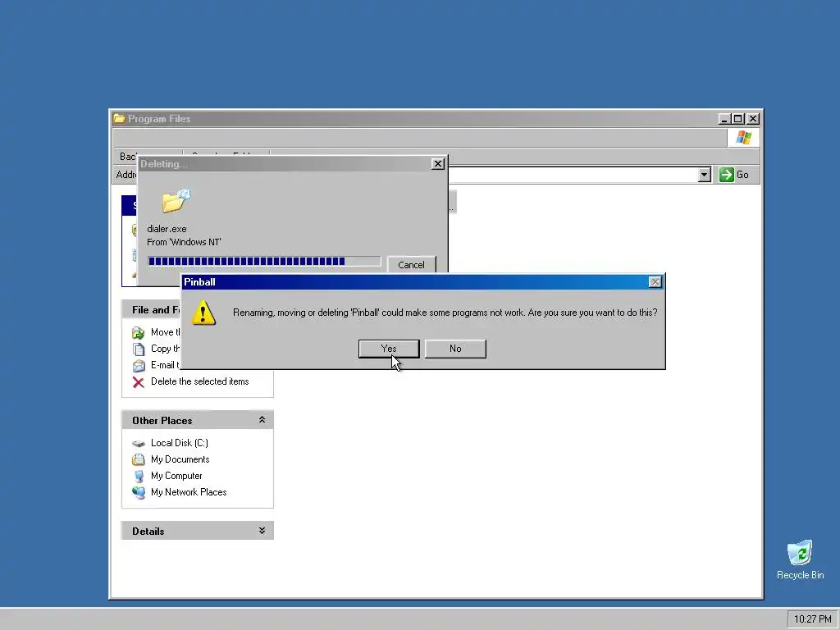Click the Details panel header text
Viewport: 840px width, 630px height.
pyautogui.click(x=148, y=532)
